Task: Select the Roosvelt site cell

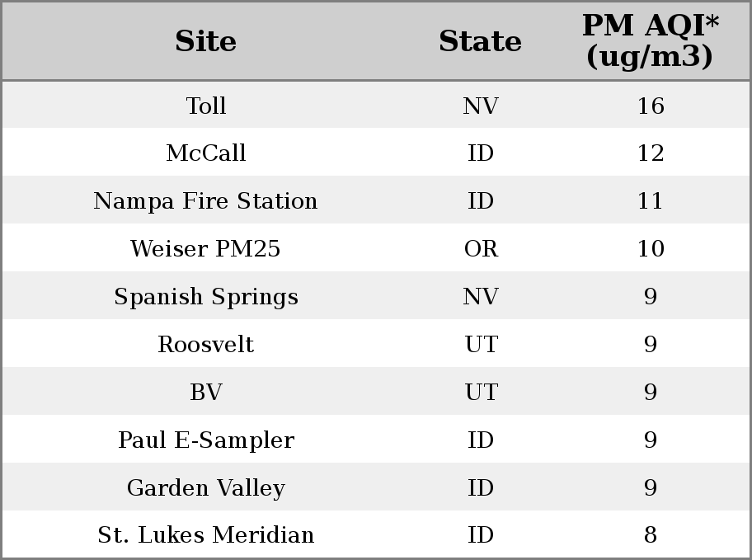Action: coord(206,344)
